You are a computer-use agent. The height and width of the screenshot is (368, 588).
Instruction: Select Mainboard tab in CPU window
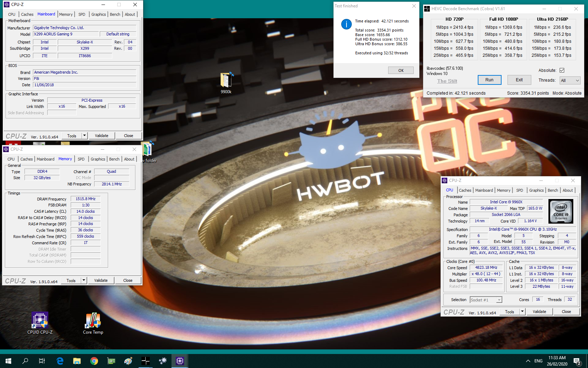point(484,190)
